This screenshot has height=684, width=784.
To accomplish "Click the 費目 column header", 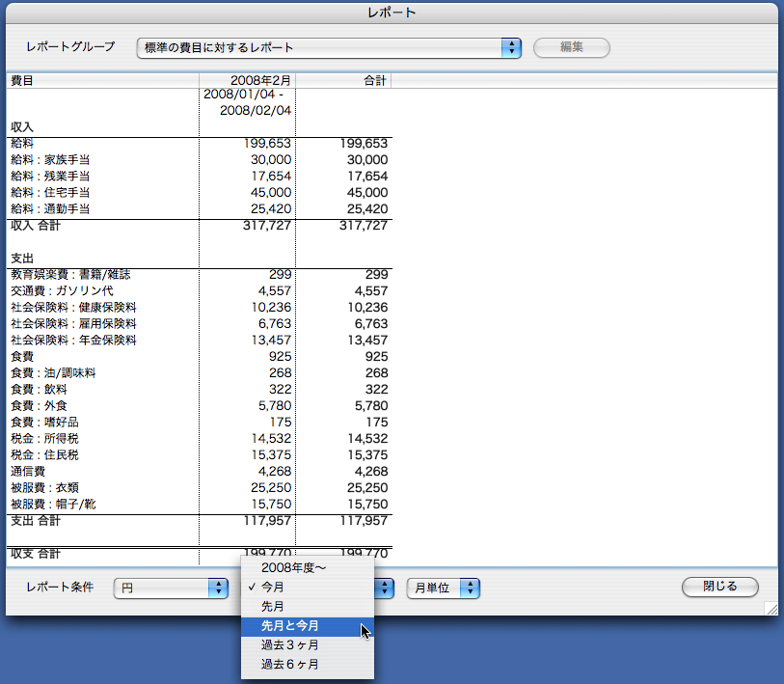I will 102,81.
